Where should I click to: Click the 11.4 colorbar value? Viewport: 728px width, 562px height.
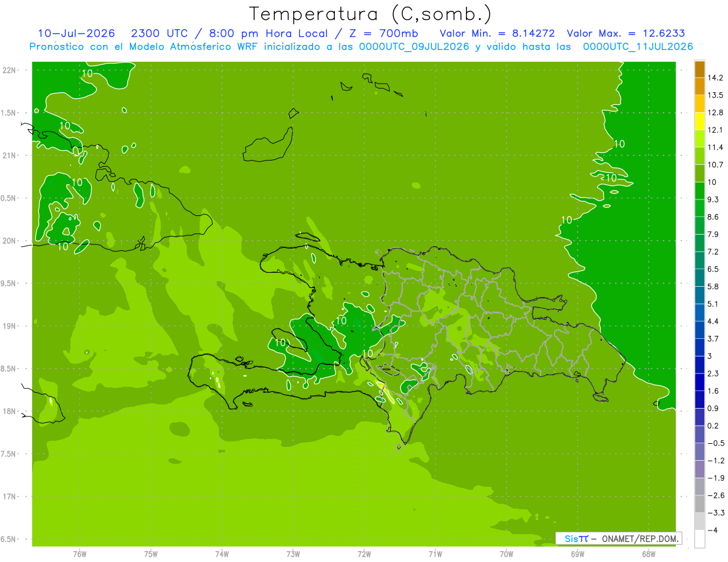pos(715,147)
